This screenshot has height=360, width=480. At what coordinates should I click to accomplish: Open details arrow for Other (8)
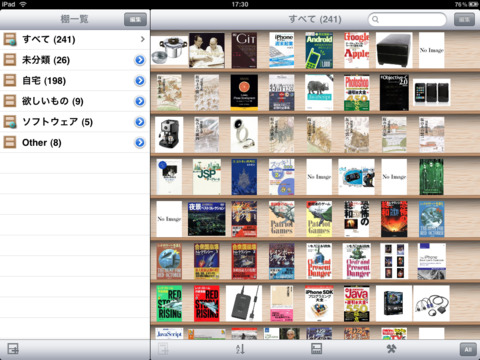pyautogui.click(x=140, y=143)
